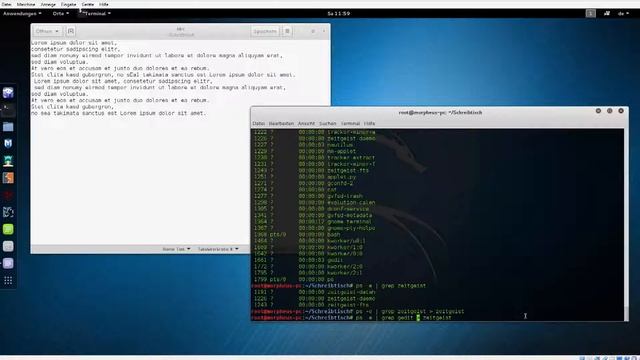The height and width of the screenshot is (360, 640).
Task: Click the gedit header bar document title
Action: [x=181, y=32]
